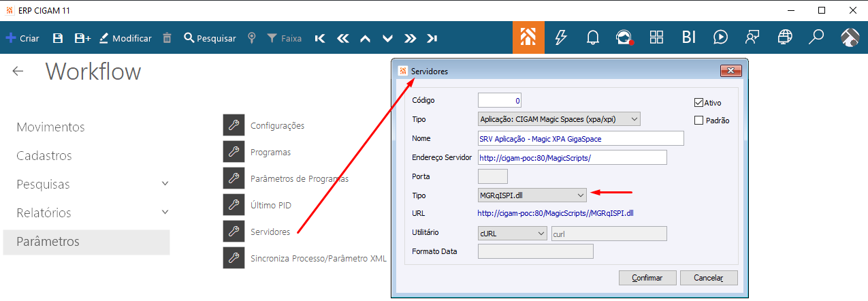868x301 pixels.
Task: Click the curl utility text field
Action: (609, 234)
